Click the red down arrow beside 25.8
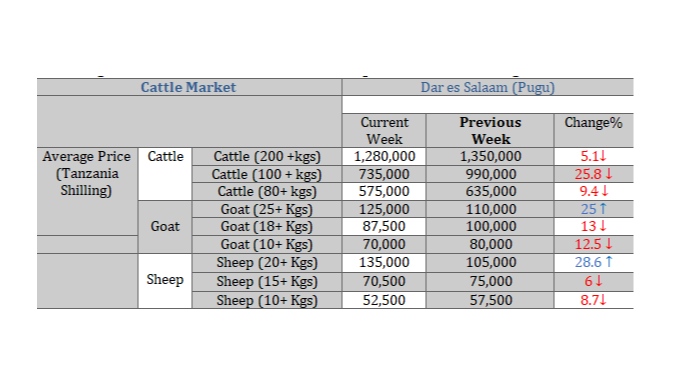The width and height of the screenshot is (676, 380). tap(608, 174)
